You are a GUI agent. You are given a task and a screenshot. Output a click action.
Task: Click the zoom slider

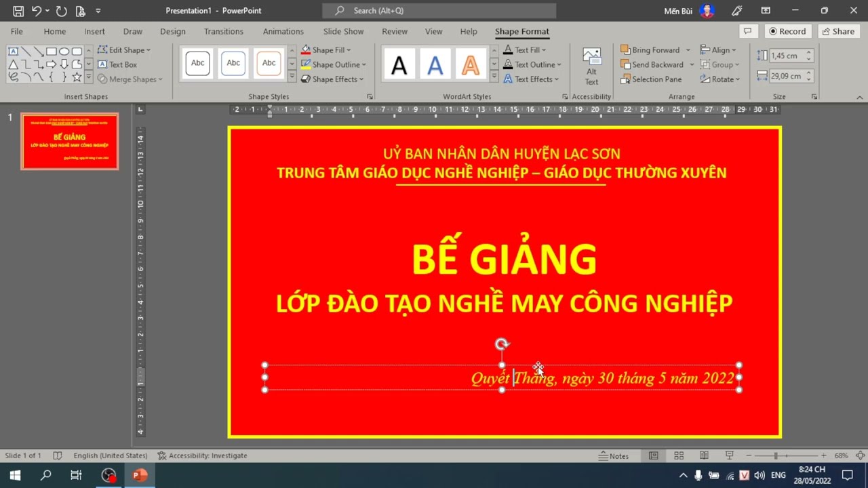tap(785, 455)
